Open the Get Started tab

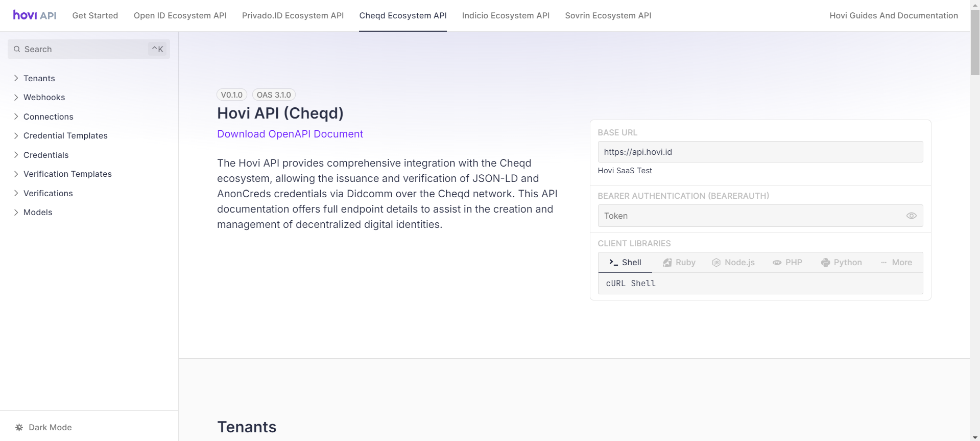pos(95,15)
